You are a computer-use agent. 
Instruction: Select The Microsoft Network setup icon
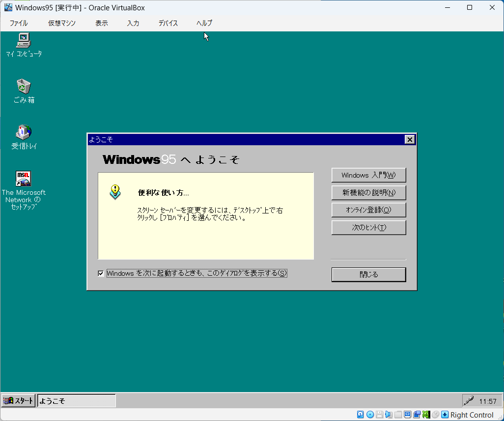pos(24,179)
